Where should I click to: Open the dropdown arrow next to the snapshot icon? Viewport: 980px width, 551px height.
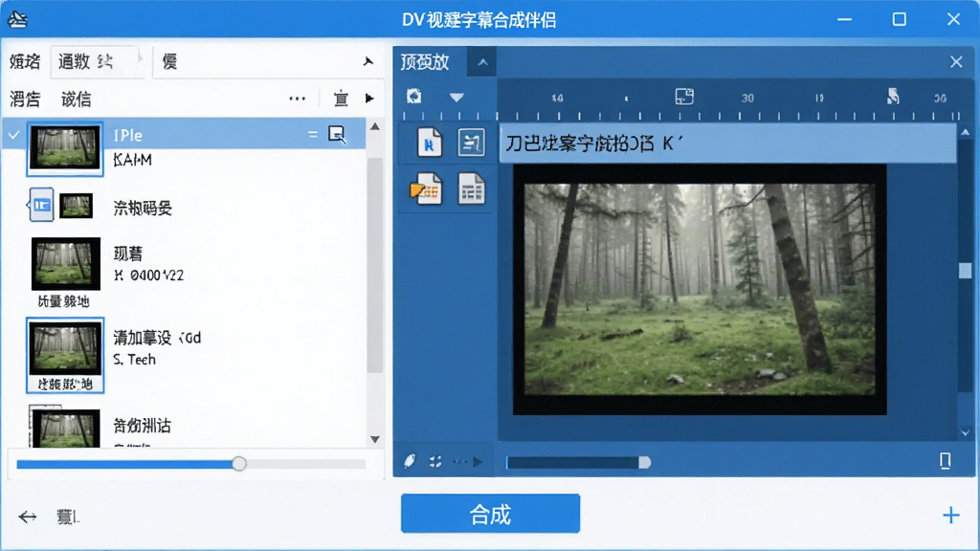click(x=457, y=98)
